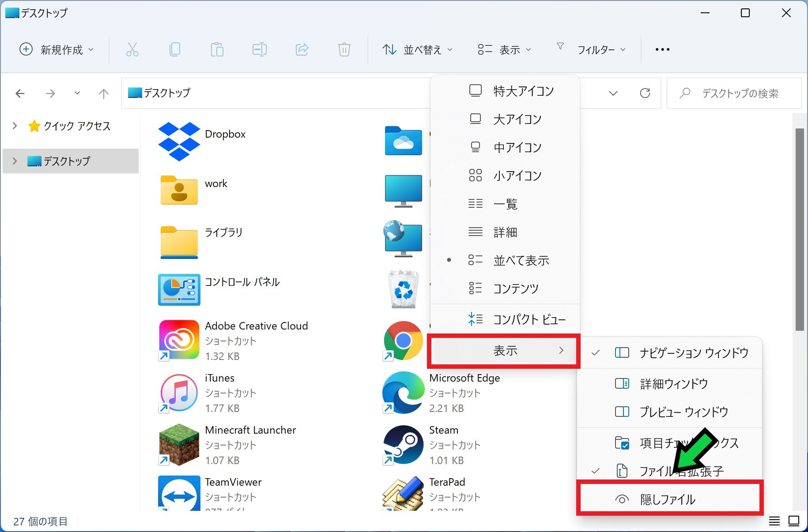
Task: Click the Microsoft Edge file name
Action: point(464,378)
